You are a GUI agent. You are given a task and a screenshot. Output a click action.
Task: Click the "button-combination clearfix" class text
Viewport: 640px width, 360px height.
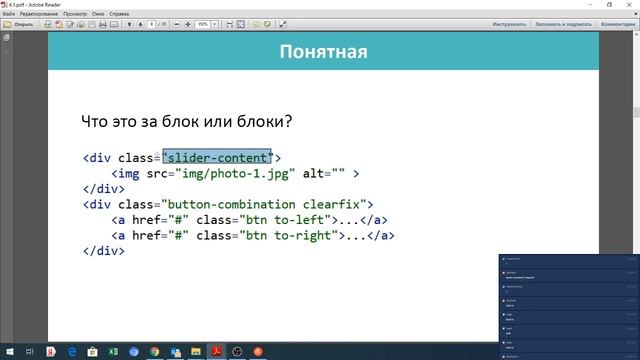[264, 204]
